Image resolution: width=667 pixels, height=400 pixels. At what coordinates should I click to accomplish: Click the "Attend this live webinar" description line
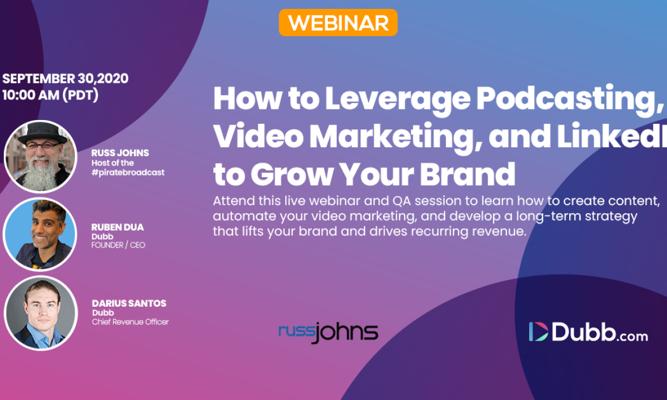(436, 200)
